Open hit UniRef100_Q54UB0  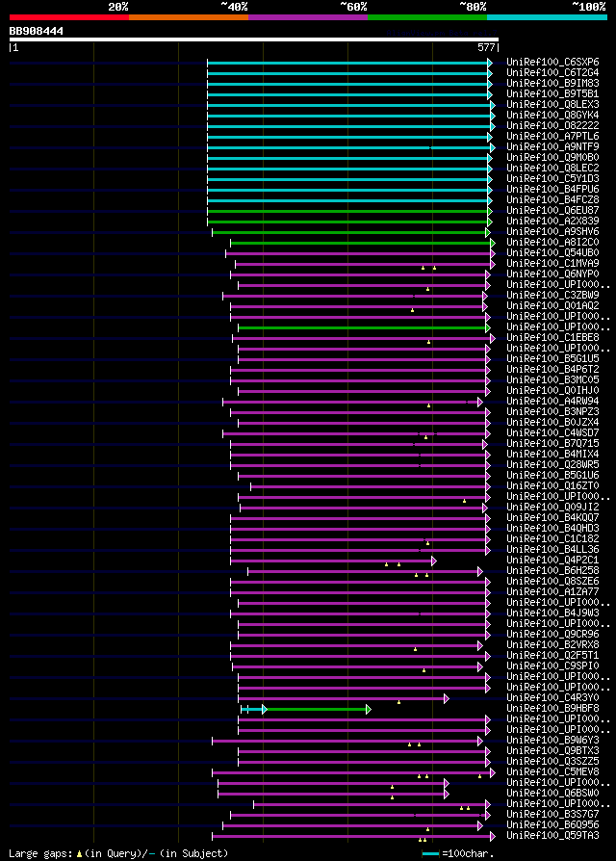[552, 253]
